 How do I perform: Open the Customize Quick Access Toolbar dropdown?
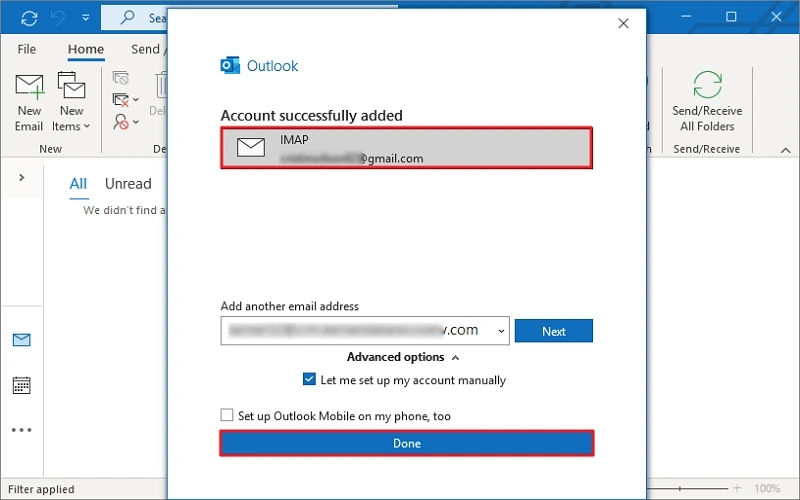pyautogui.click(x=86, y=18)
